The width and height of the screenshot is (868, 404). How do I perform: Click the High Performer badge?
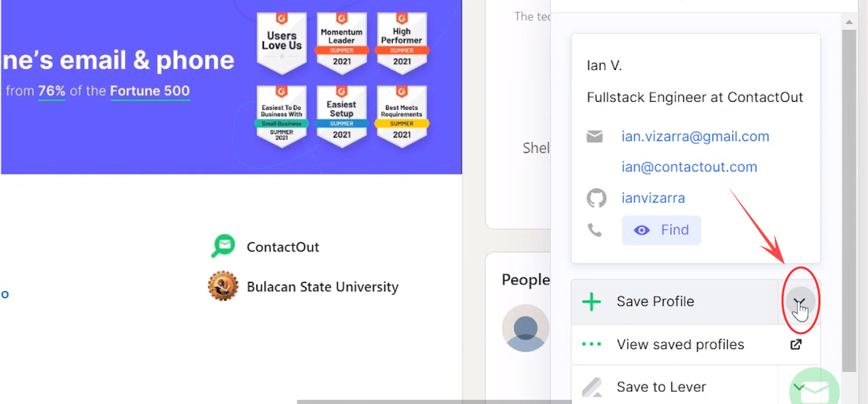coord(402,43)
